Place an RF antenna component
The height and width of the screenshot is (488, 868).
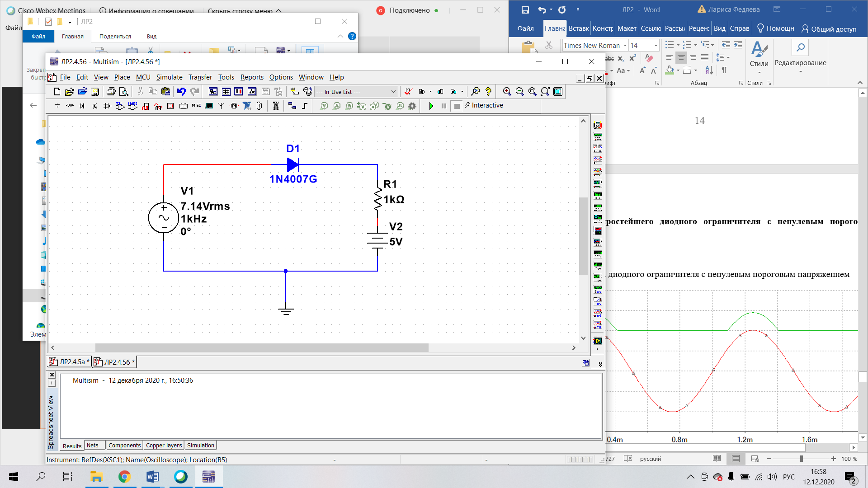pos(221,106)
